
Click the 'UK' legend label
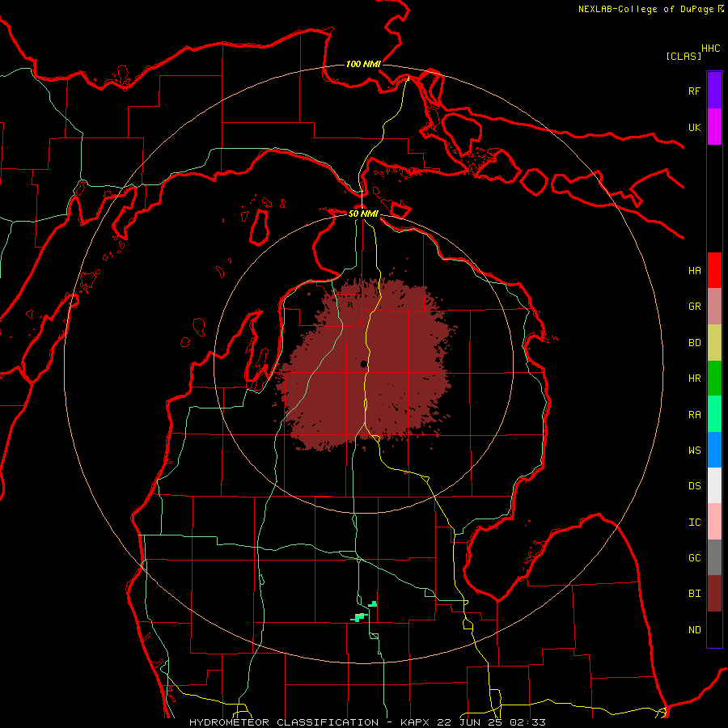pyautogui.click(x=695, y=127)
